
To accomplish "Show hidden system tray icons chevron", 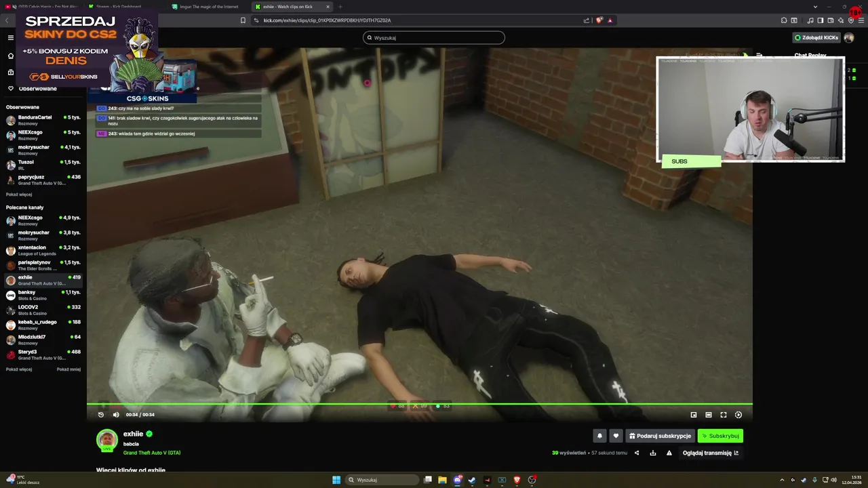I will (x=782, y=480).
